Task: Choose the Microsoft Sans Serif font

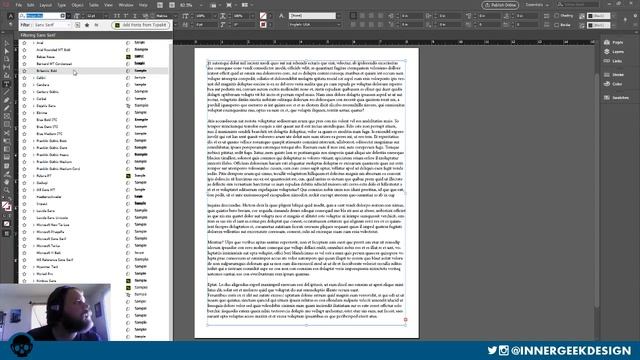Action: pyautogui.click(x=51, y=239)
